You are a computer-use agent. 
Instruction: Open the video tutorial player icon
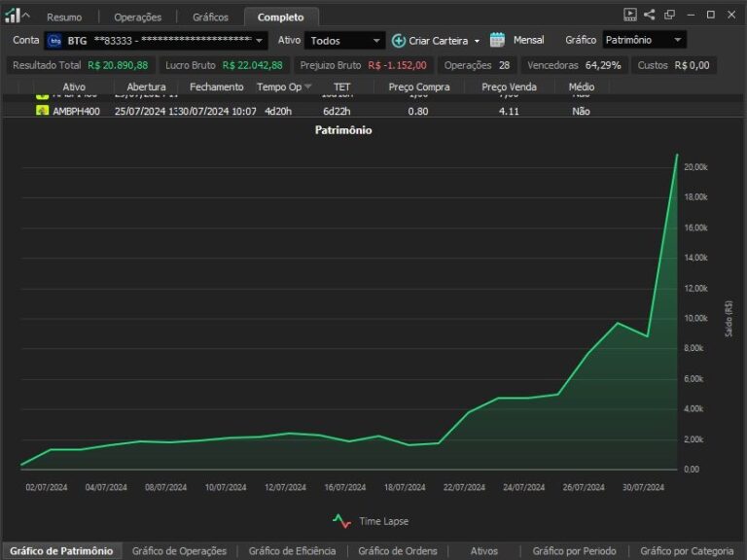[x=630, y=15]
